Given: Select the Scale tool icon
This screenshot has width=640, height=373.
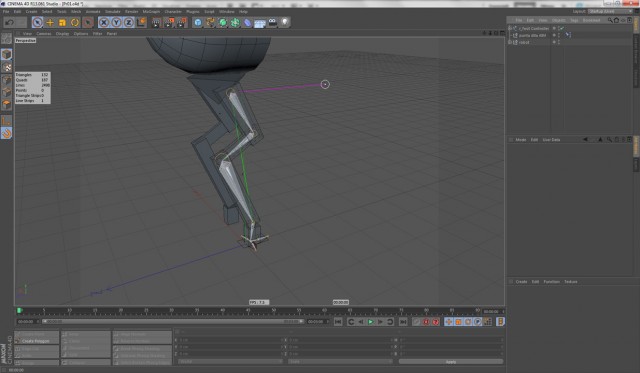Looking at the screenshot, I should (x=62, y=22).
